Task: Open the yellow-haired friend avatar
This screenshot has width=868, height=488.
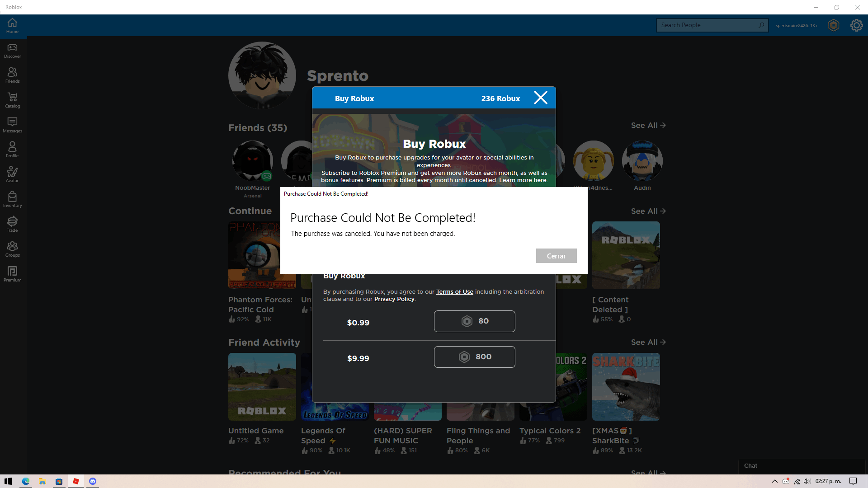Action: tap(594, 161)
